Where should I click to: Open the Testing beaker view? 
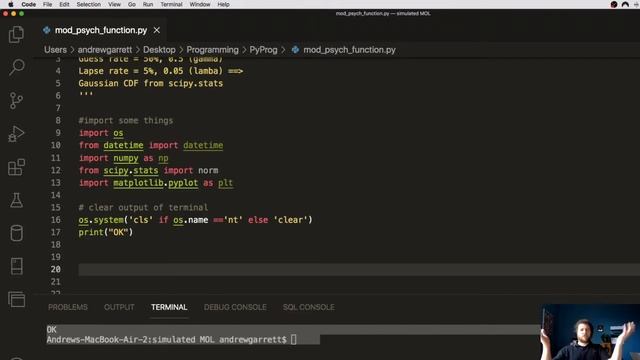click(16, 200)
